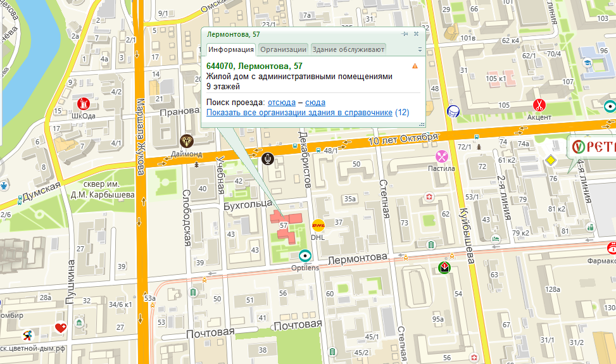Expand the popup tabs overflow arrow
The image size is (616, 364).
(x=420, y=49)
